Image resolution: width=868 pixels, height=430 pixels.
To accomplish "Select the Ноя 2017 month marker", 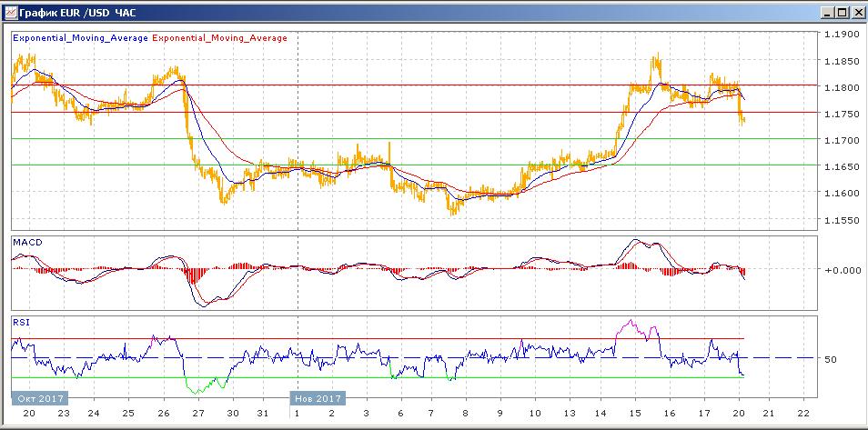I will pos(317,398).
